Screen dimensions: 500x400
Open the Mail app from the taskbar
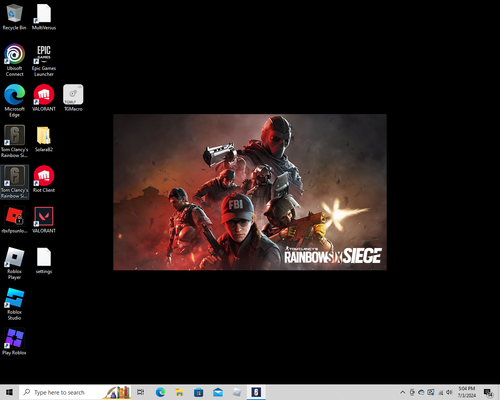[x=218, y=392]
